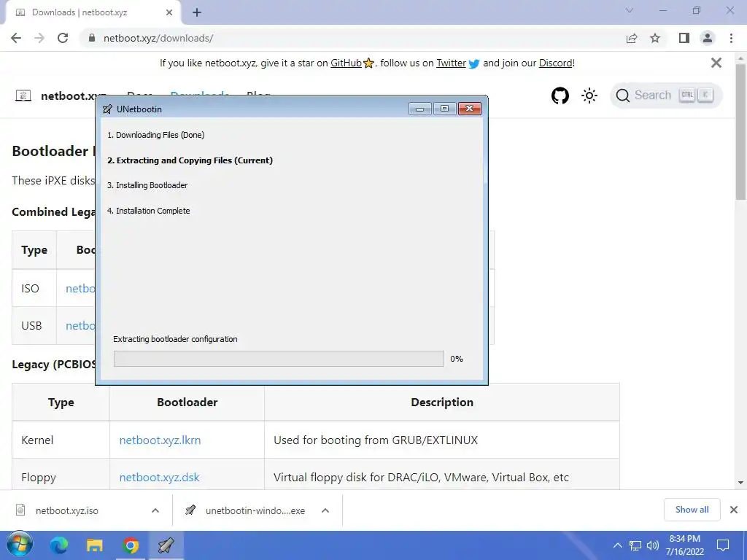The width and height of the screenshot is (747, 560).
Task: Open the netboot.xyz.dsk download link
Action: 159,477
